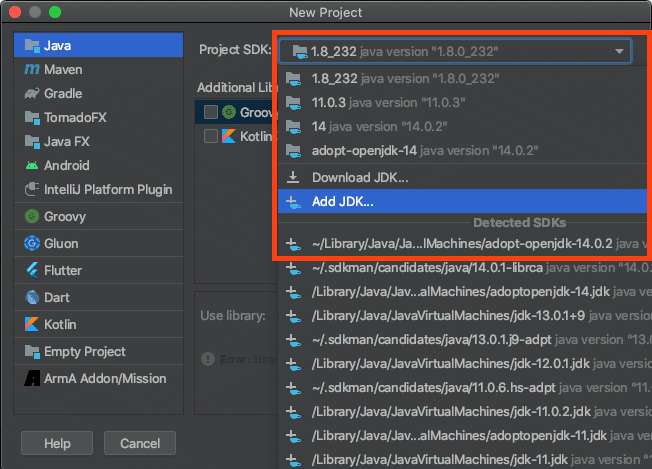Click the error warning icon
This screenshot has width=652, height=469.
click(x=208, y=359)
